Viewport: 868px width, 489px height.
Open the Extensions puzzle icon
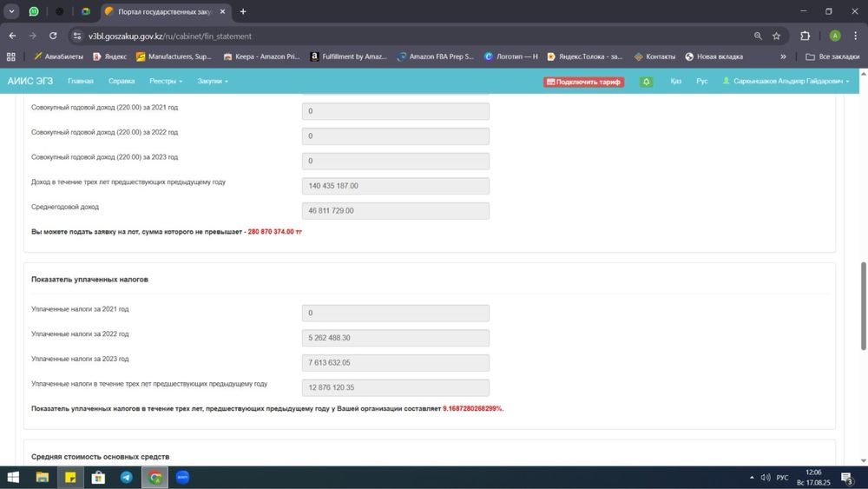coord(805,36)
